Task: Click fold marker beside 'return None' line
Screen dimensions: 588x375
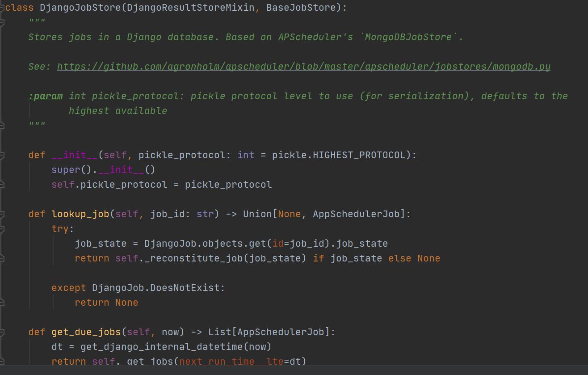Action: (x=2, y=303)
